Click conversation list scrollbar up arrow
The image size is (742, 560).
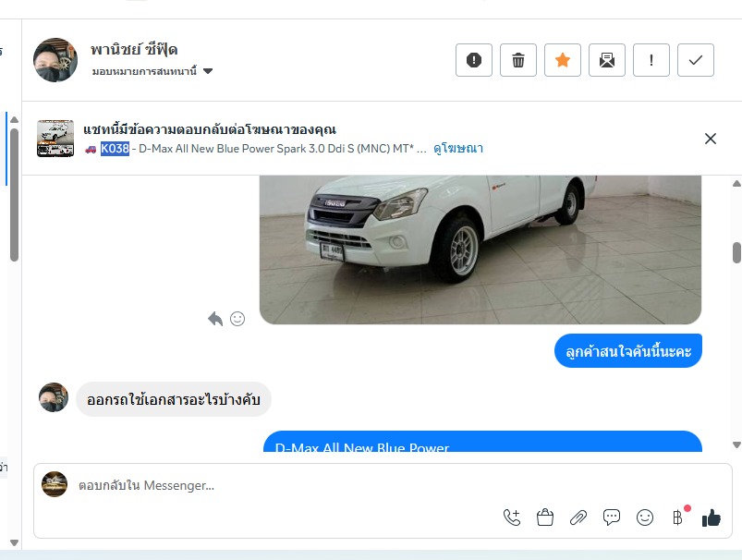[x=14, y=120]
